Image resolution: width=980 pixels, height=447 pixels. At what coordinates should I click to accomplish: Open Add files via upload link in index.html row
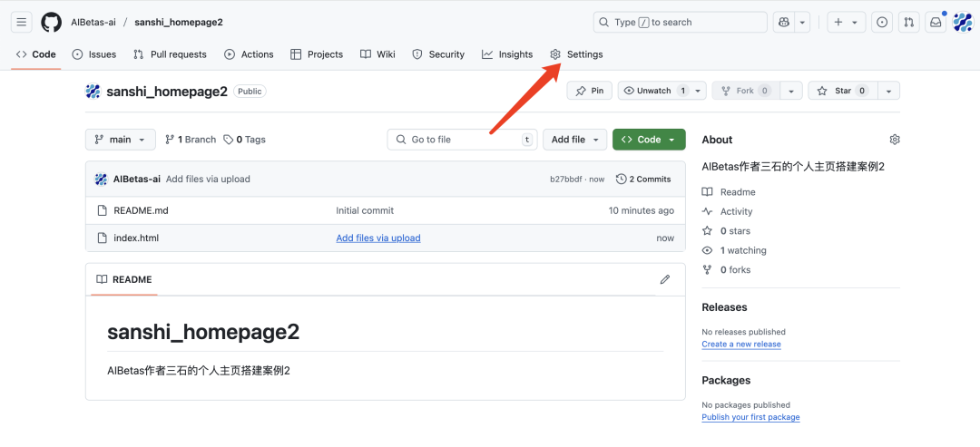point(378,238)
